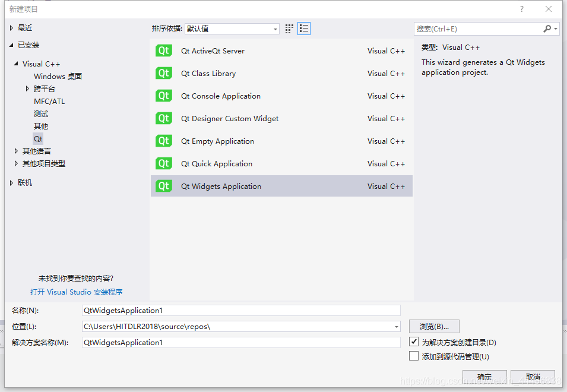Click the search magnifier icon
567x392 pixels.
tap(547, 29)
